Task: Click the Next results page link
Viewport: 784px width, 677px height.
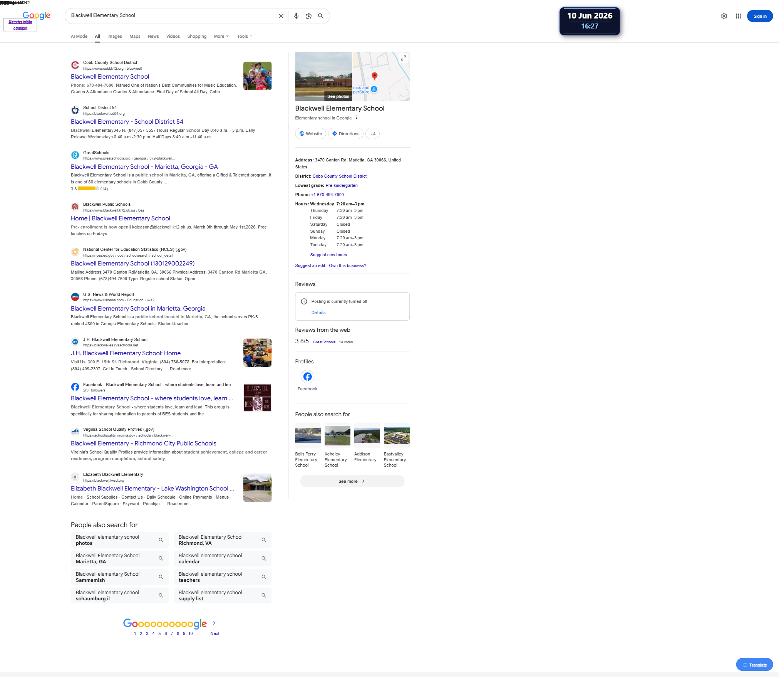Action: point(215,633)
